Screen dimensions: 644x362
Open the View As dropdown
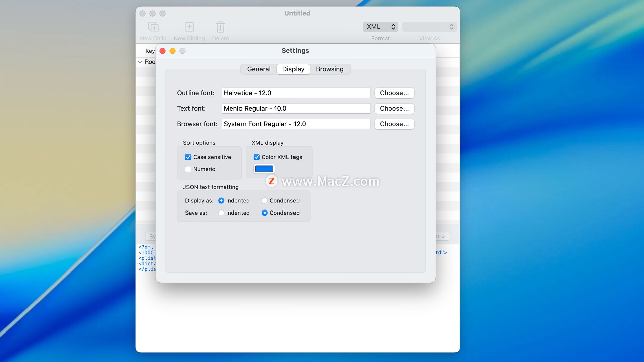pyautogui.click(x=429, y=27)
